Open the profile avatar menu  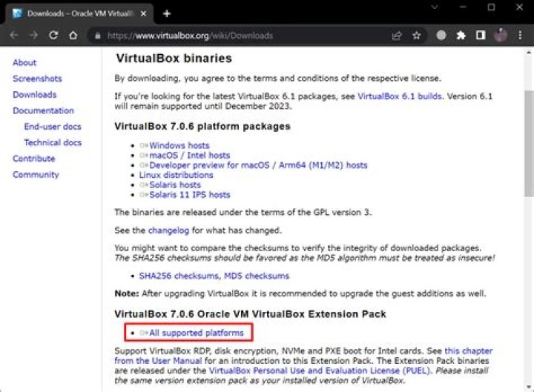pyautogui.click(x=501, y=35)
